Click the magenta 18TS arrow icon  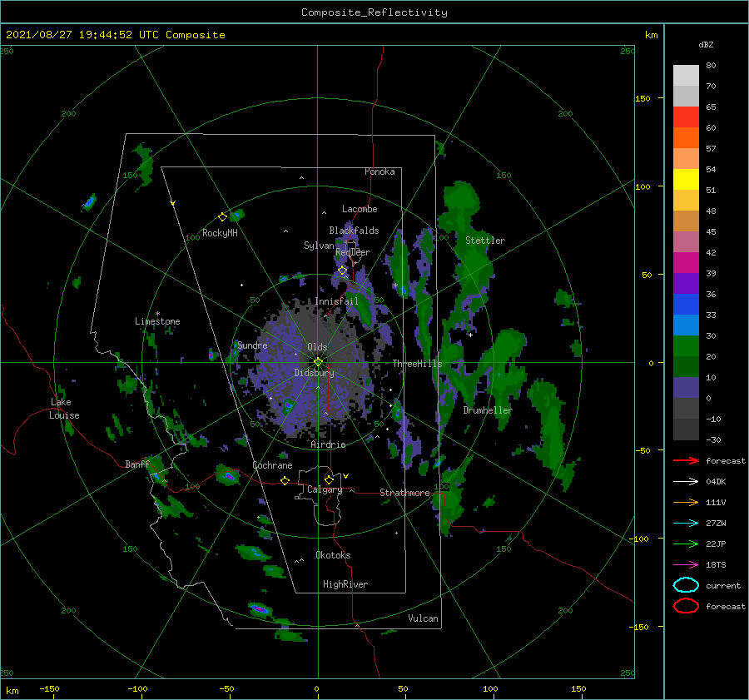[686, 565]
